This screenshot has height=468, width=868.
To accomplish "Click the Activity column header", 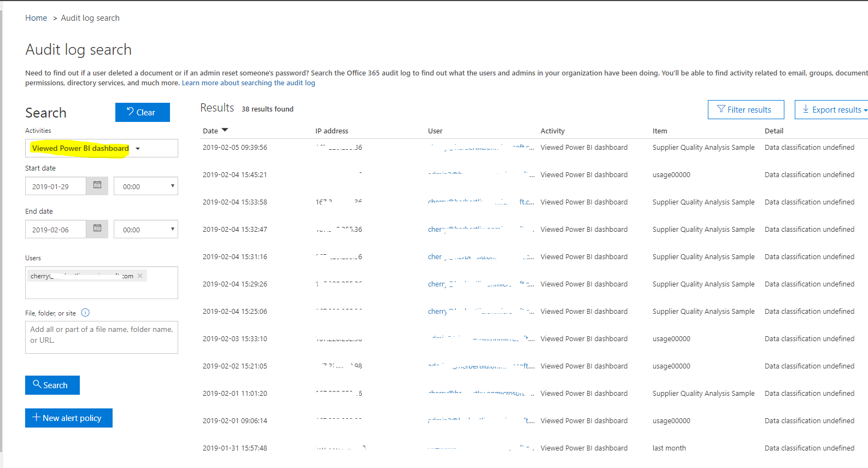I will [x=553, y=131].
